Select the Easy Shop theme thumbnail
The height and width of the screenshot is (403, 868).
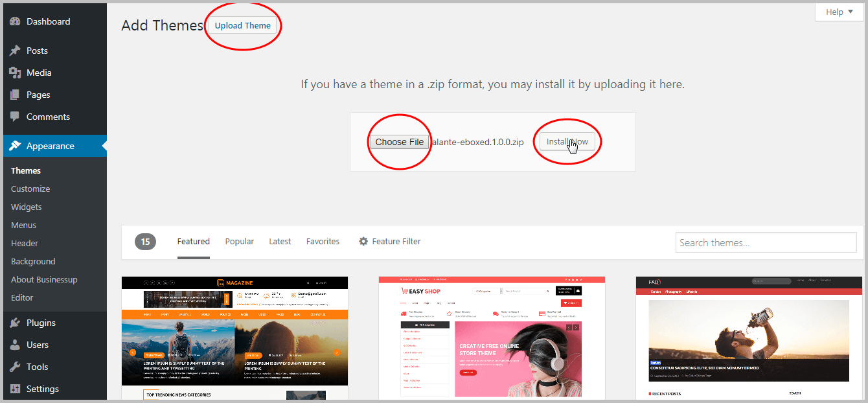pos(492,338)
